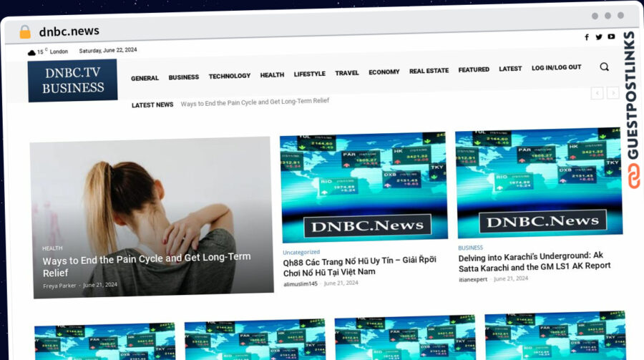Click the London weather location text
The width and height of the screenshot is (644, 360).
click(59, 52)
